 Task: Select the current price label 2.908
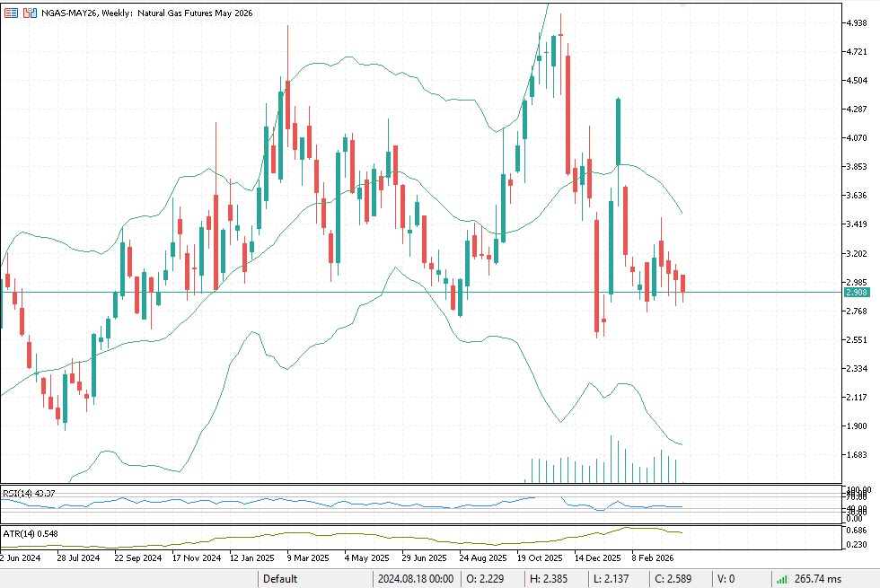click(x=856, y=293)
